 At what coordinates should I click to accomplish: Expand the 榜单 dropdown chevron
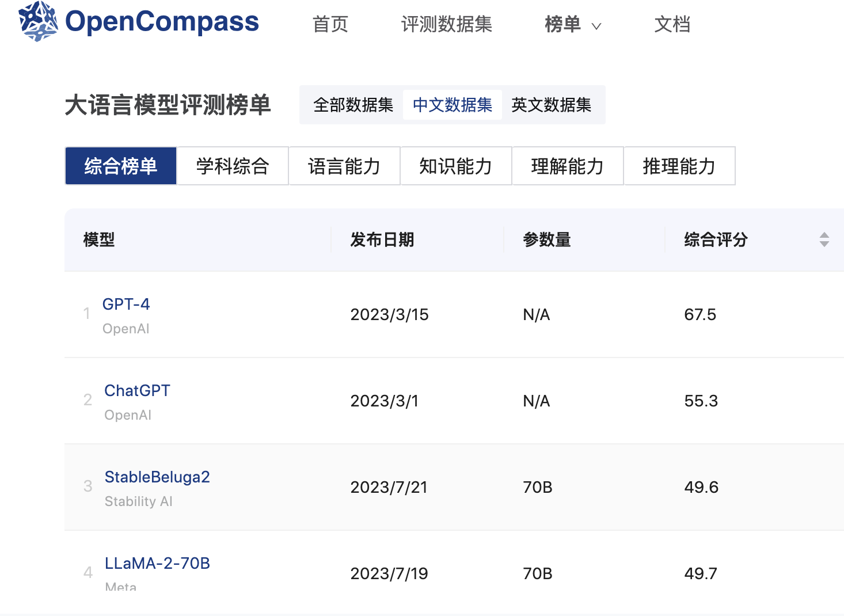pos(596,26)
